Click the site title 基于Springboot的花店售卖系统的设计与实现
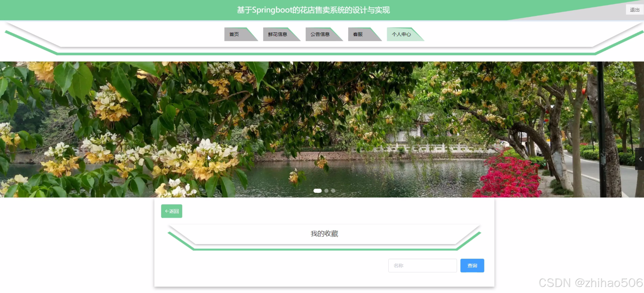 pyautogui.click(x=313, y=10)
